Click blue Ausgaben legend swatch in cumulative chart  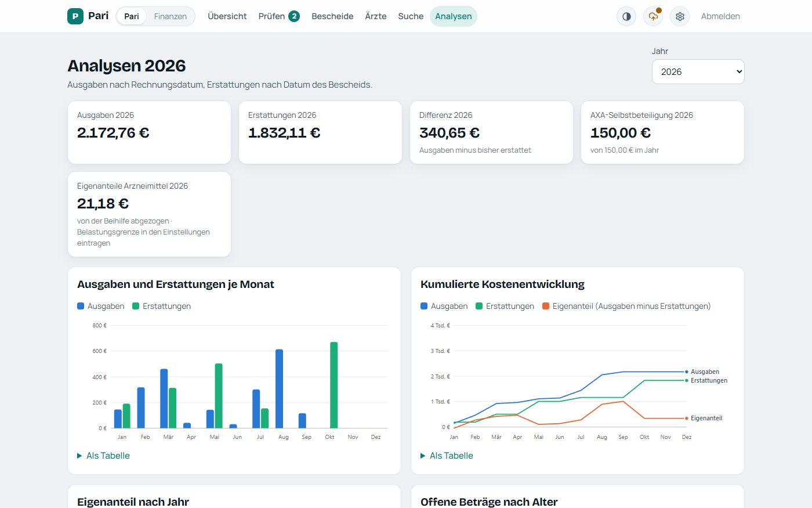[x=424, y=306]
